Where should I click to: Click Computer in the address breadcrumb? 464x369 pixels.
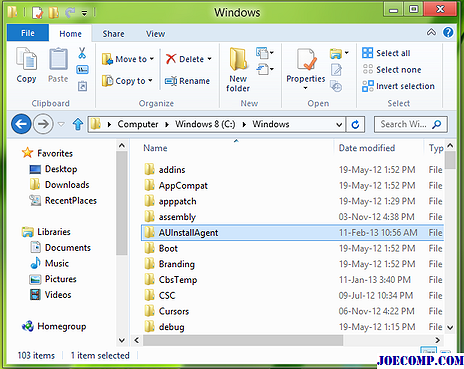138,124
